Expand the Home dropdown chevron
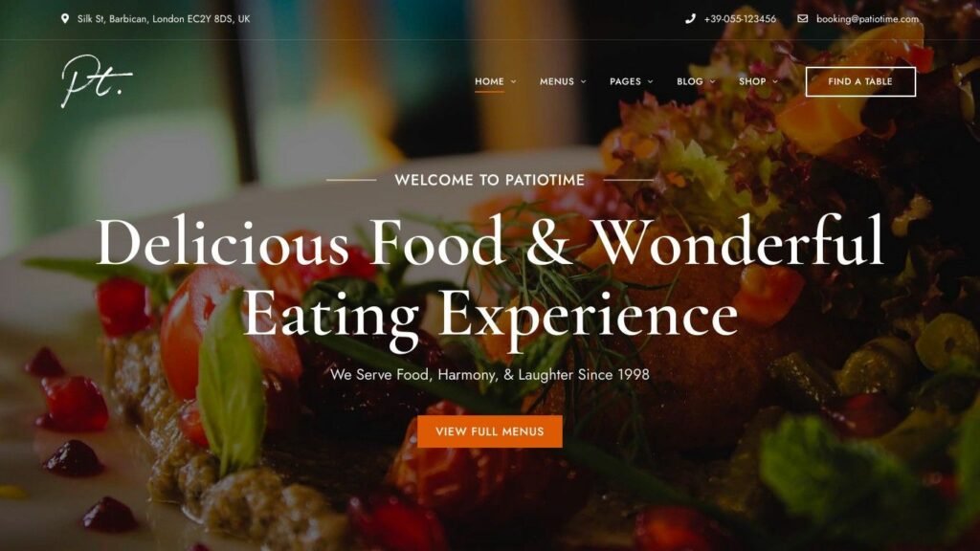Viewport: 980px width, 551px height. [x=514, y=82]
